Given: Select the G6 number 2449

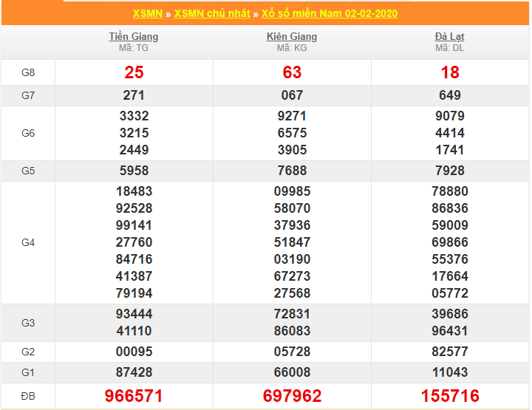Looking at the screenshot, I should pyautogui.click(x=134, y=150).
